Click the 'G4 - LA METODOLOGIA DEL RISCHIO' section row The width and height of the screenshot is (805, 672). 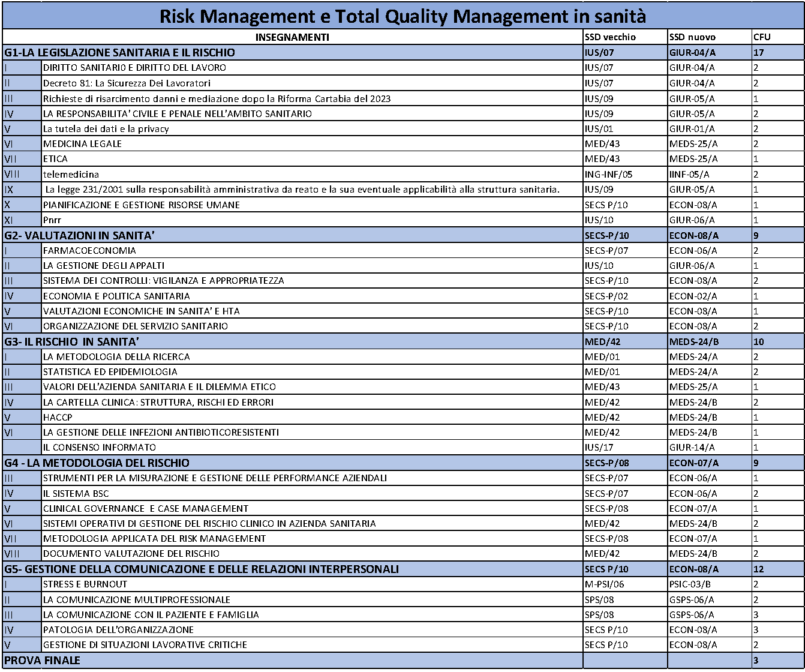[x=402, y=463]
